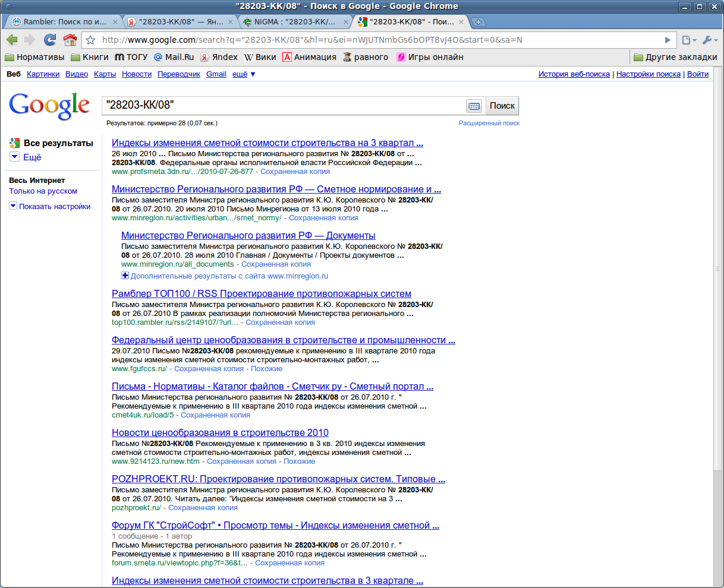Open Сохраненная копия for profsmeta result
Viewport: 724px width, 588px height.
[295, 172]
